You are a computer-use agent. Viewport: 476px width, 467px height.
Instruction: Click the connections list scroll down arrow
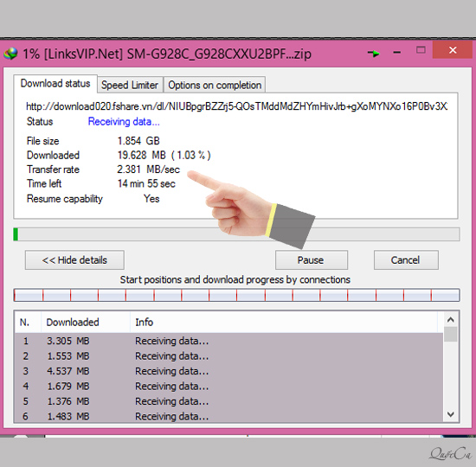(451, 414)
